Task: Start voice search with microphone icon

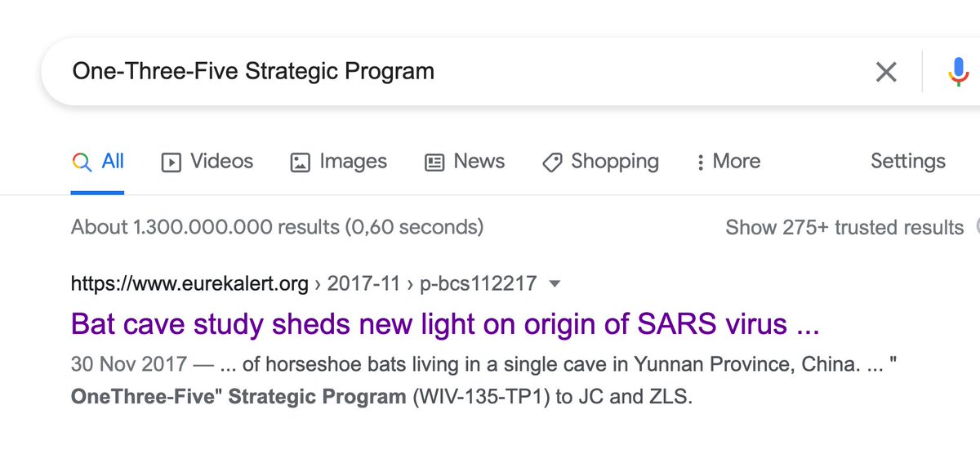Action: pyautogui.click(x=957, y=72)
